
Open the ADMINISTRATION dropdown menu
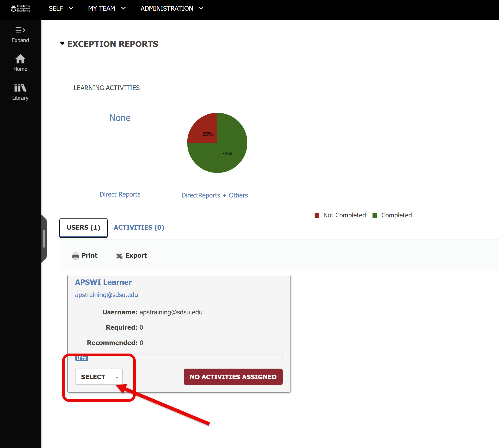tap(172, 8)
